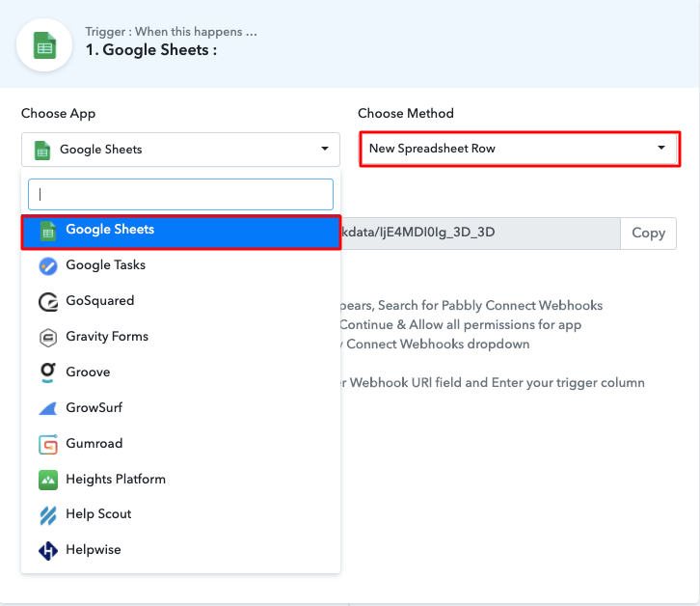Click the '1. Google Sheets :' title
The image size is (700, 606).
pyautogui.click(x=151, y=50)
